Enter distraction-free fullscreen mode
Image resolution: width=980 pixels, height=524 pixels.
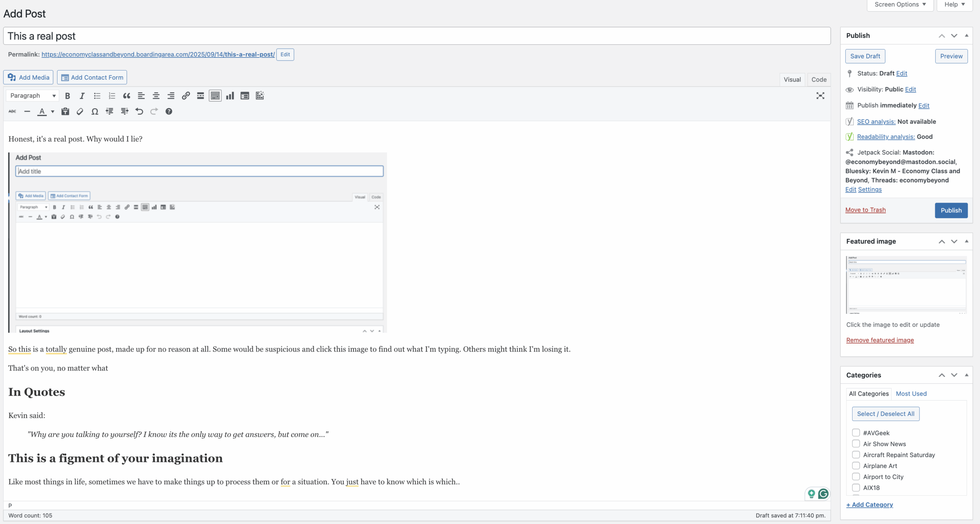(x=820, y=96)
